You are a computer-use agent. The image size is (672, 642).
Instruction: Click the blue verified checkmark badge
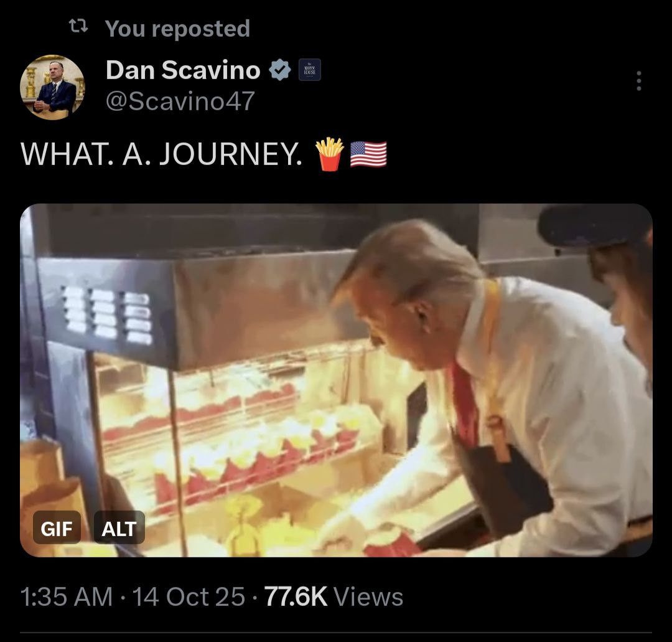pyautogui.click(x=280, y=70)
